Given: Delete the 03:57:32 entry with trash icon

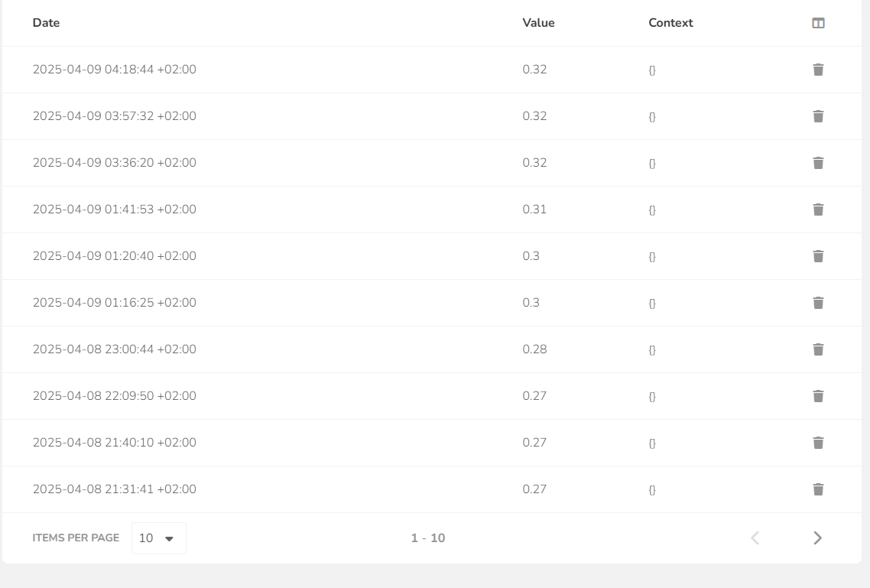Looking at the screenshot, I should [818, 116].
